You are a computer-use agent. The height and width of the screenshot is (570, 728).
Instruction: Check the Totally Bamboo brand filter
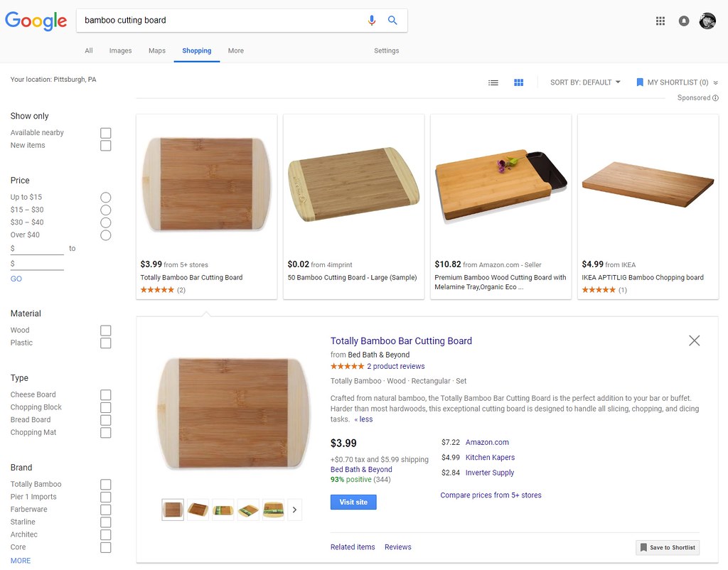[x=106, y=485]
